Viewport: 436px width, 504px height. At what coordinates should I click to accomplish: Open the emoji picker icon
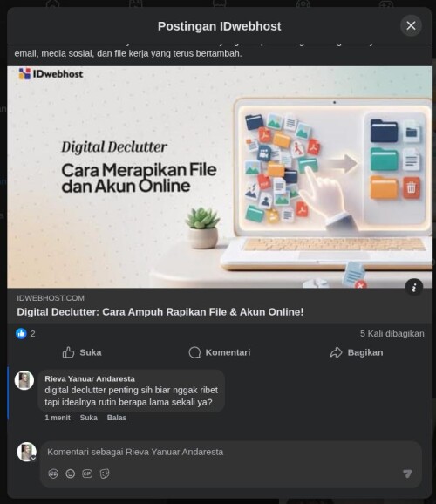click(x=71, y=473)
